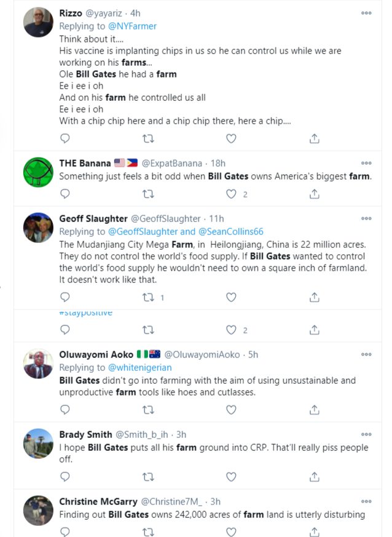Reply to Rizzo's Bill Gates farm tweet

[65, 139]
